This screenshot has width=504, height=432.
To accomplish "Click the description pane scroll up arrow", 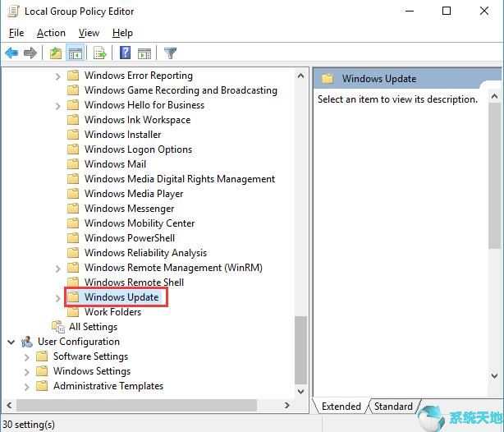I will click(x=495, y=96).
